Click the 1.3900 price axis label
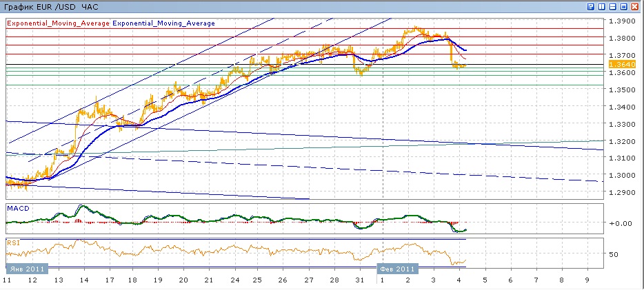 [622, 21]
